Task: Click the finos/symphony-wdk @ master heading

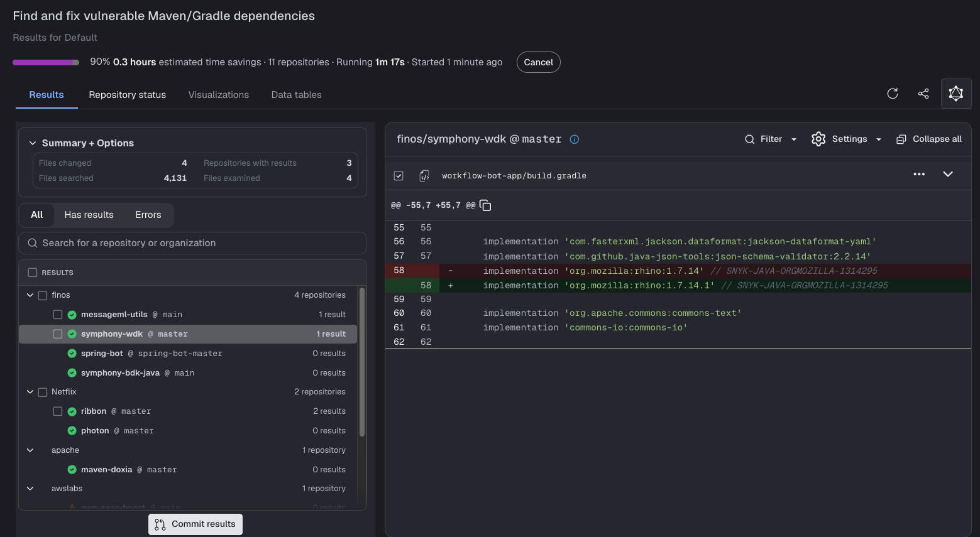Action: (479, 139)
